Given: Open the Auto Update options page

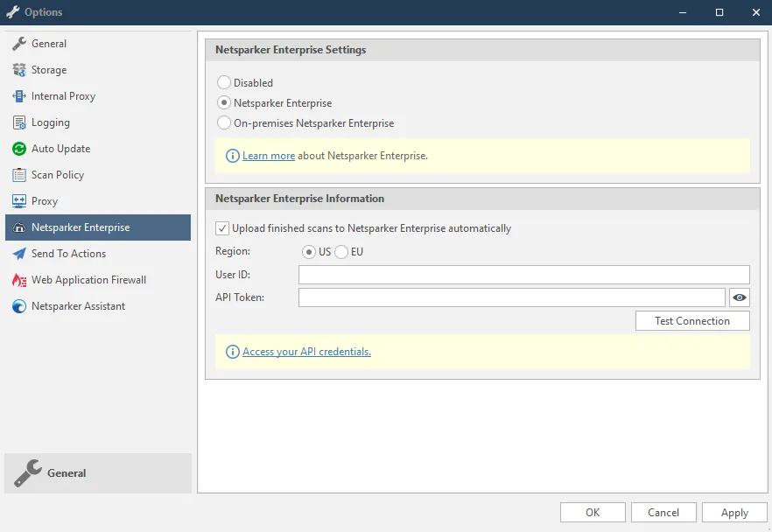Looking at the screenshot, I should point(98,149).
